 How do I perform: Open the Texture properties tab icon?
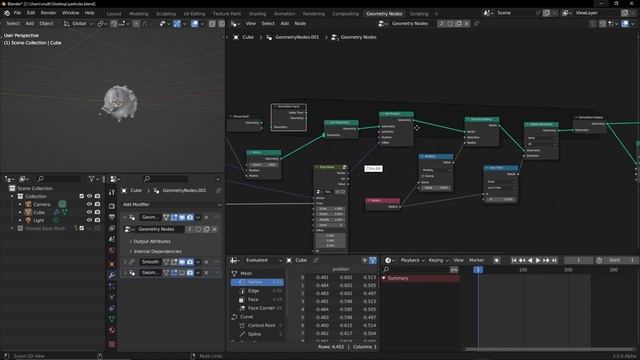pos(112,344)
